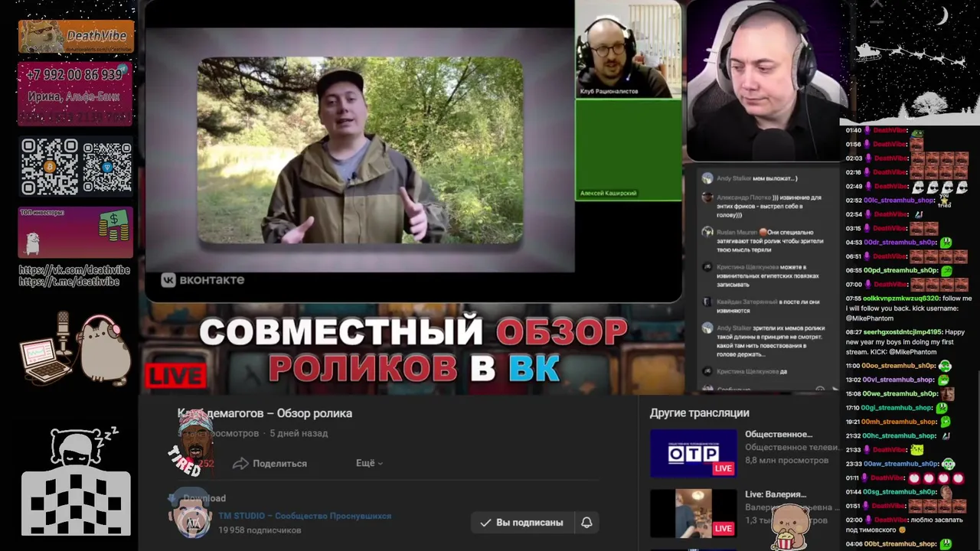The image size is (980, 551).
Task: Click the green Алексей Каширский video tile
Action: coord(628,149)
